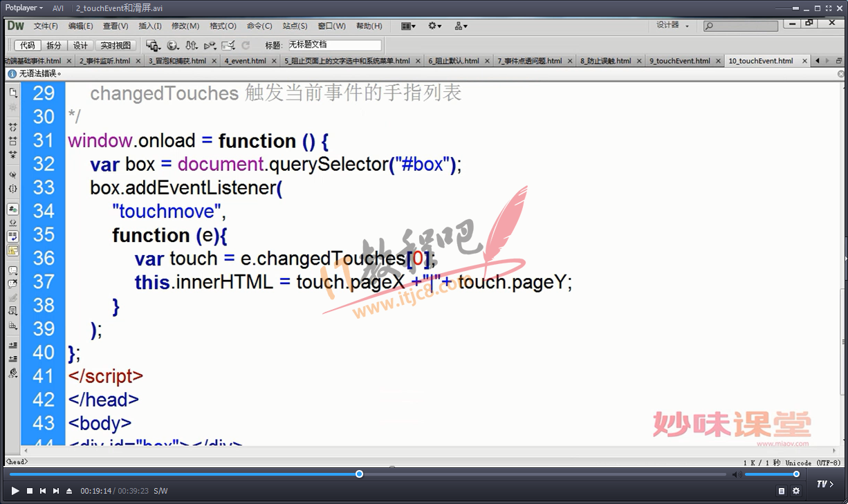The width and height of the screenshot is (848, 504).
Task: Click the volume slider handle
Action: [x=796, y=474]
